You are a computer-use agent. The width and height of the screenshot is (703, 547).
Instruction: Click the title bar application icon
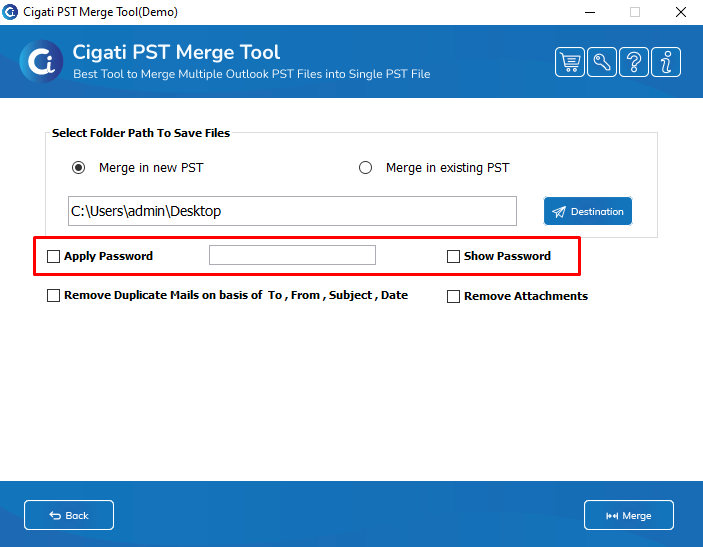[x=10, y=12]
